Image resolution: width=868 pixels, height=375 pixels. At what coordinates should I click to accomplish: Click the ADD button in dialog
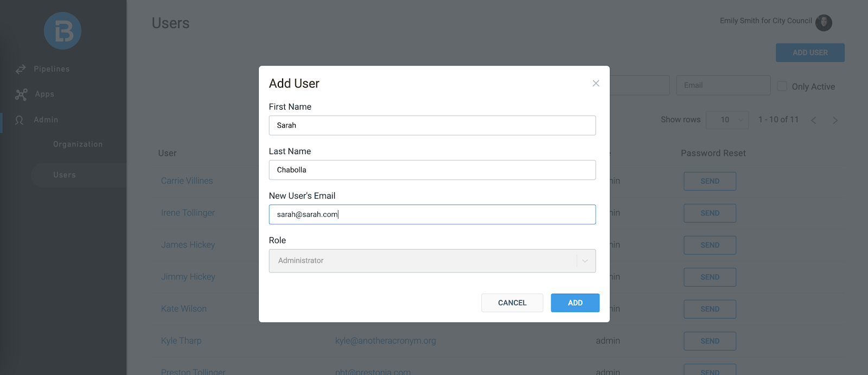[575, 303]
